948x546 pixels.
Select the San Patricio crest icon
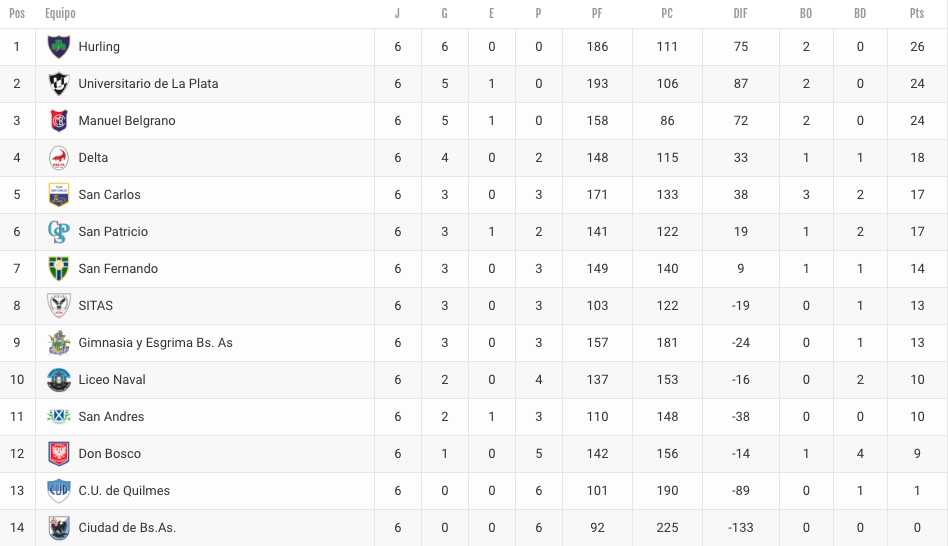59,232
